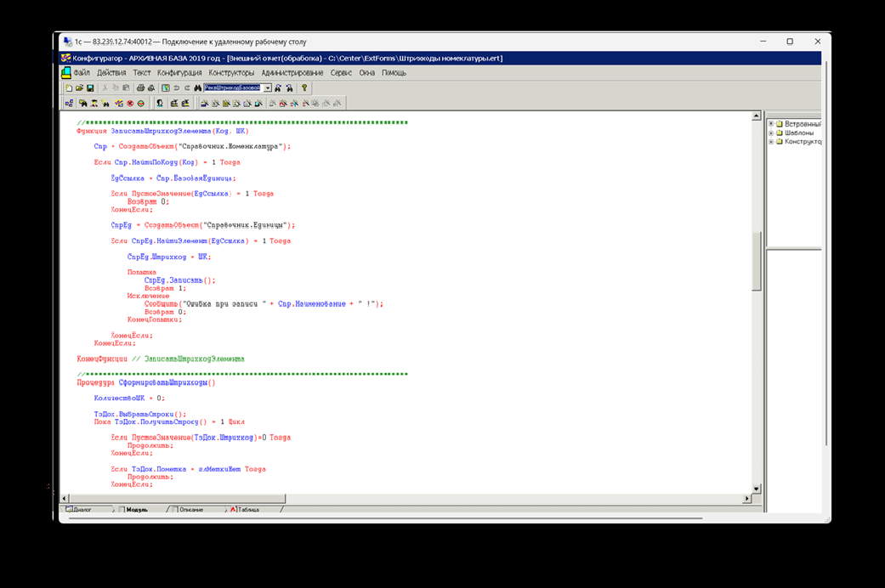Image resolution: width=885 pixels, height=588 pixels.
Task: Click the 'СпрЕд.Штрихкод = ШК;' code line
Action: (x=169, y=257)
